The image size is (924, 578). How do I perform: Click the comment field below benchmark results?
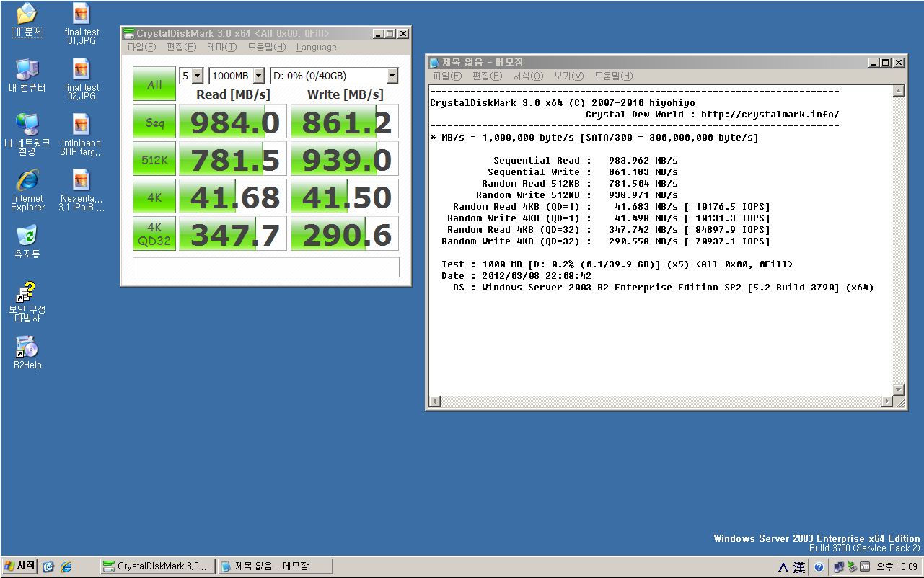click(x=266, y=267)
